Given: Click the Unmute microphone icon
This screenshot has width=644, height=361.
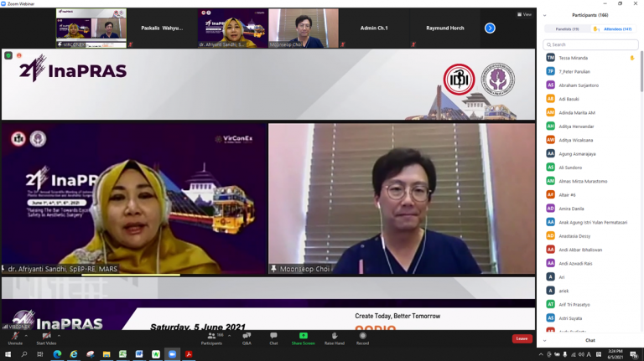Looking at the screenshot, I should [15, 336].
